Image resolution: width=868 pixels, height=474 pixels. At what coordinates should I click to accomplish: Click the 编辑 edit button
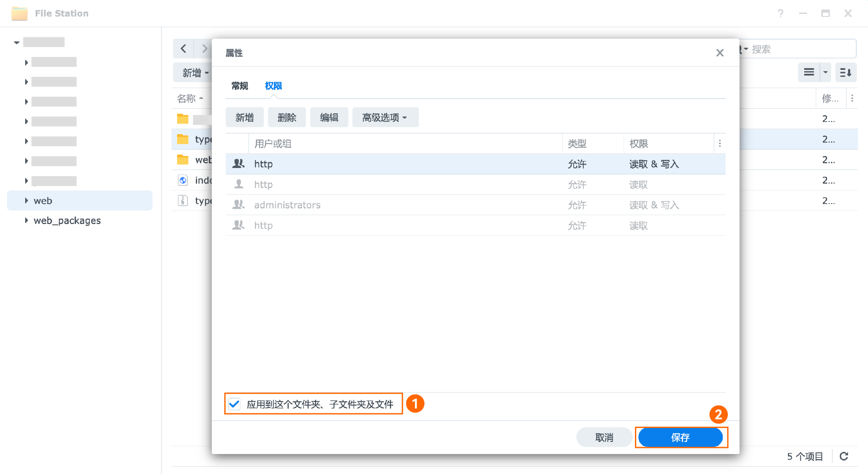click(329, 118)
